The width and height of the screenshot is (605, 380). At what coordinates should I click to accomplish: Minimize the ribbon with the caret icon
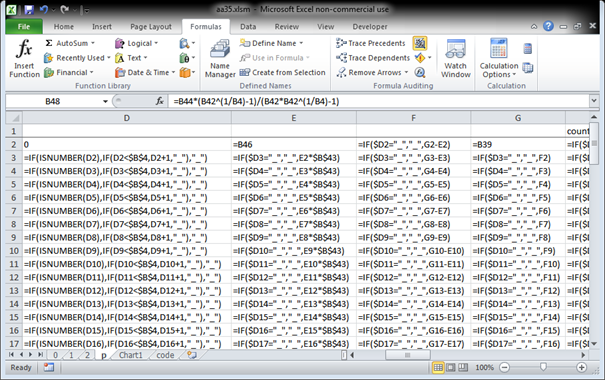tap(534, 27)
